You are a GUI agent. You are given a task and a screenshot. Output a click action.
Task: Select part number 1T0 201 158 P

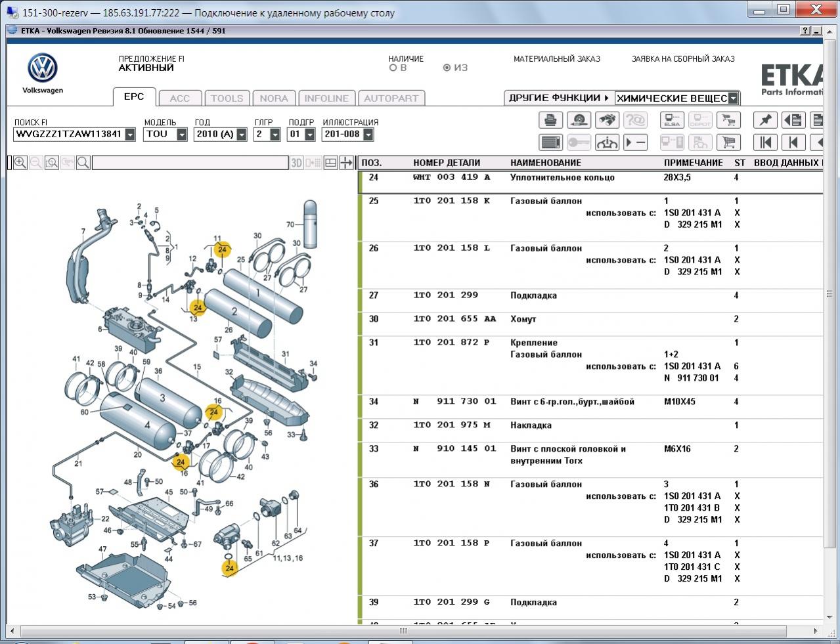pos(452,544)
